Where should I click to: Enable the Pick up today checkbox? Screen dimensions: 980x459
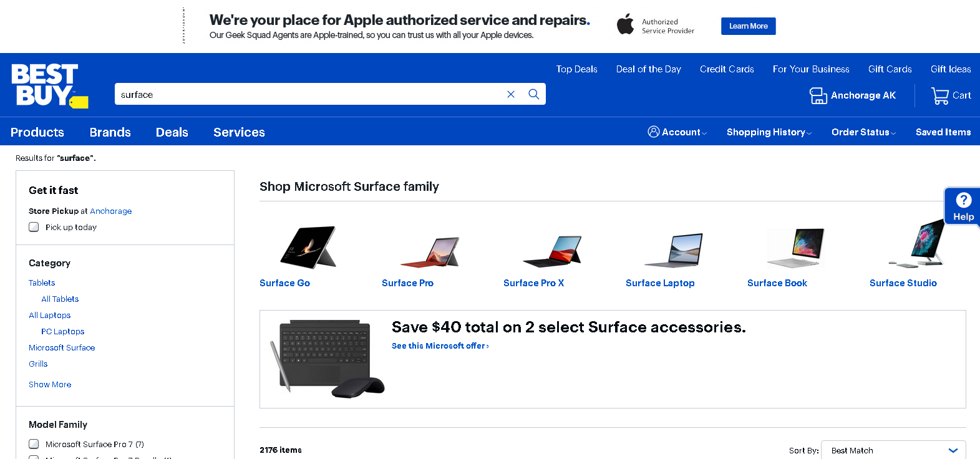(34, 227)
